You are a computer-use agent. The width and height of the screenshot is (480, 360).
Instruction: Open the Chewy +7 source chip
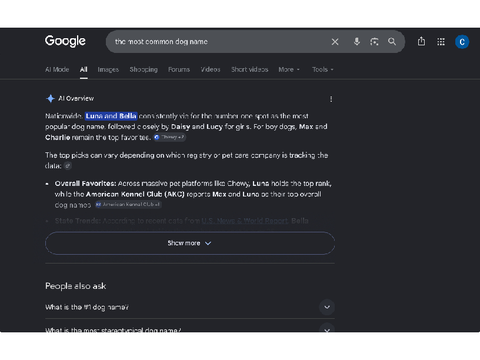click(x=170, y=137)
